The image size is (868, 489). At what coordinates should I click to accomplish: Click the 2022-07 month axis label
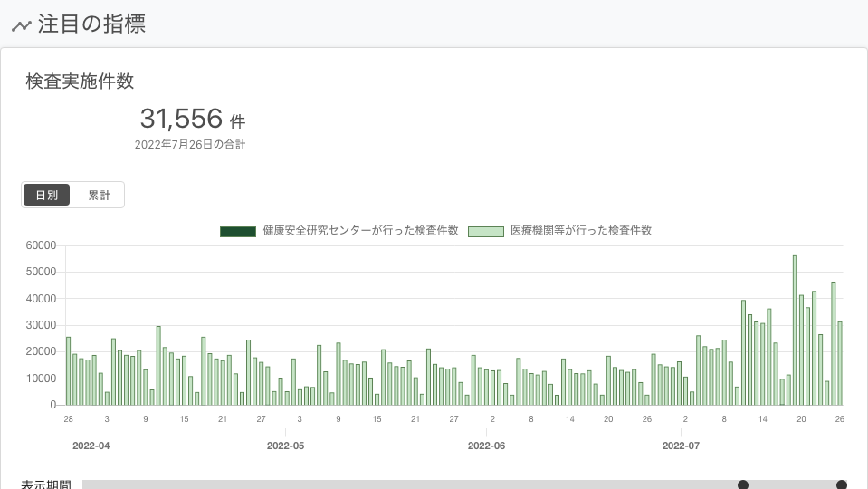point(681,446)
